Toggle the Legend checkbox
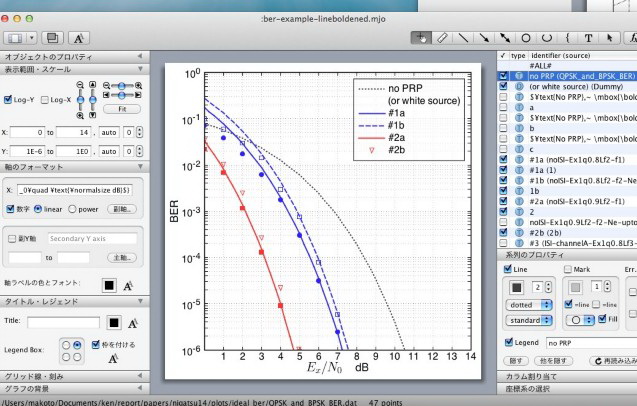Viewport: 637px width, 406px height. point(509,342)
